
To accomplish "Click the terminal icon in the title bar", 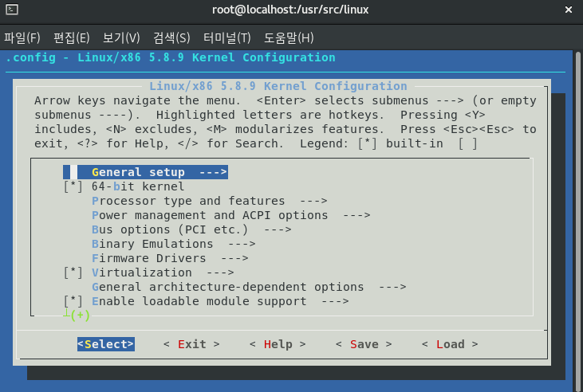I will pyautogui.click(x=12, y=10).
